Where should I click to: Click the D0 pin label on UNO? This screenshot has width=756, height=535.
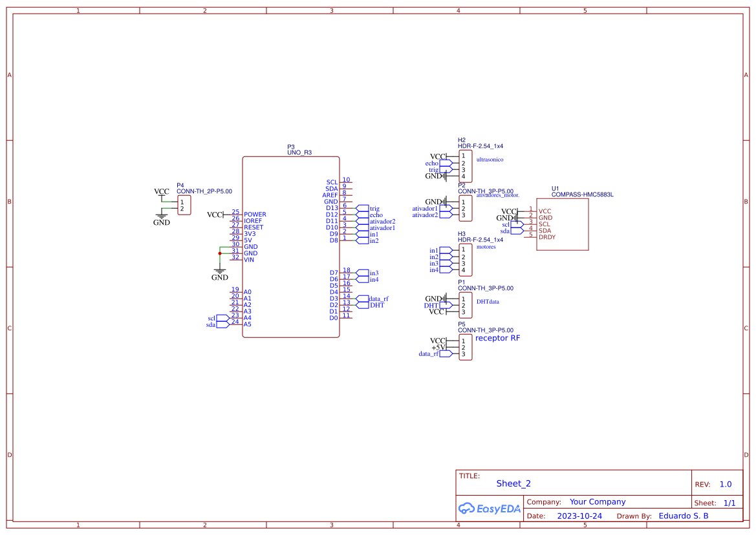[334, 318]
